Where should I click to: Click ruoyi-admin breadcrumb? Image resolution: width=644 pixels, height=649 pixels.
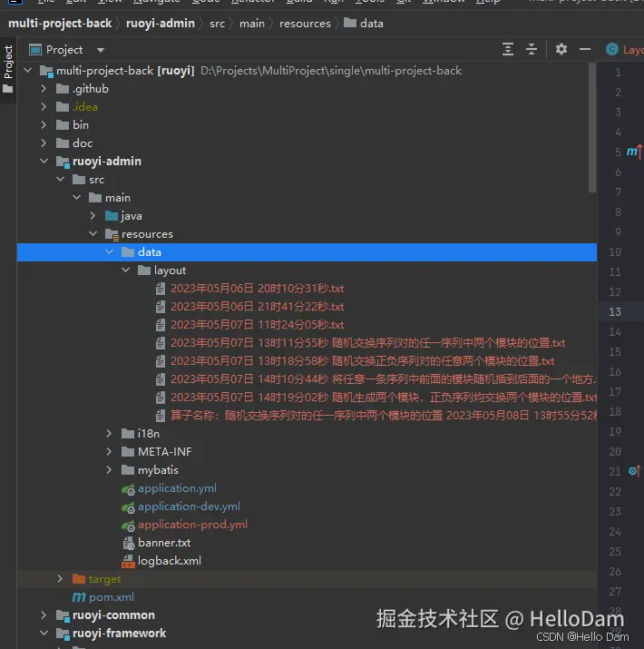click(160, 24)
